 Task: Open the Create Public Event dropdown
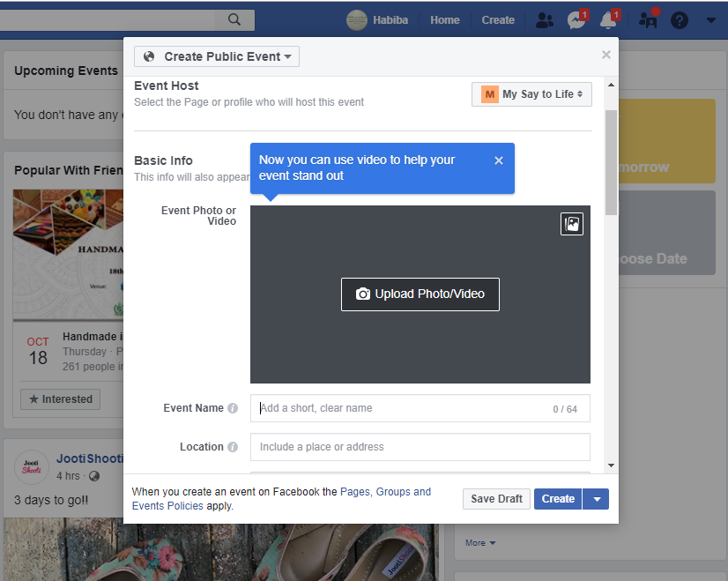217,56
